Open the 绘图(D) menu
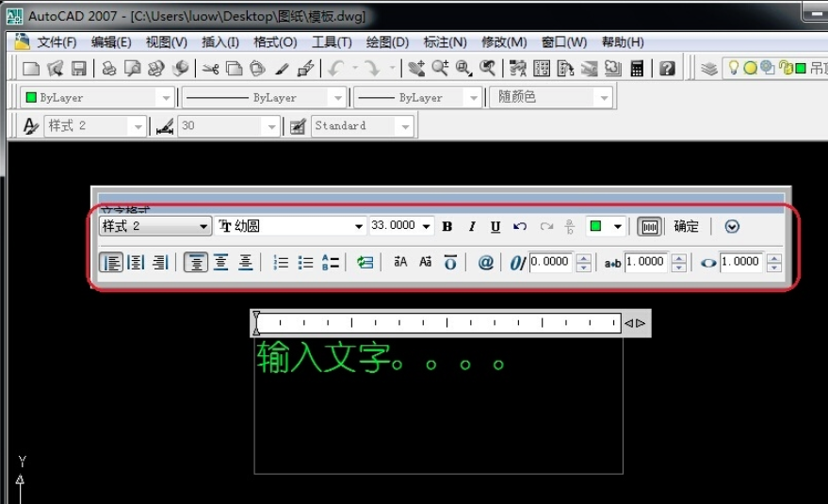This screenshot has height=504, width=828. click(387, 42)
